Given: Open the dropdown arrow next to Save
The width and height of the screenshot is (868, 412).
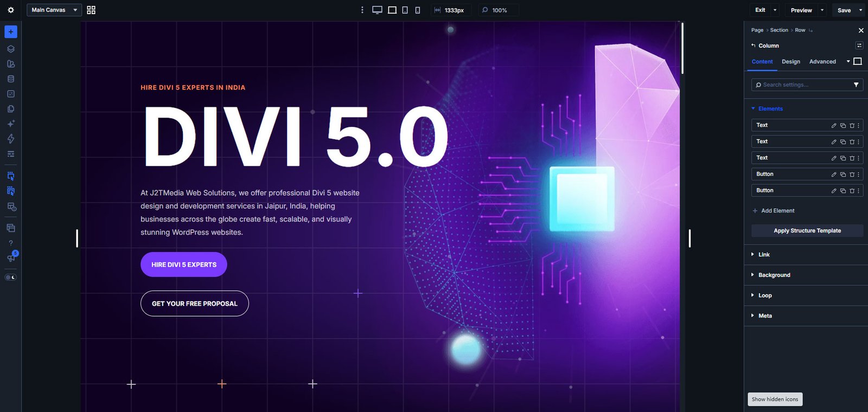Looking at the screenshot, I should pyautogui.click(x=860, y=10).
